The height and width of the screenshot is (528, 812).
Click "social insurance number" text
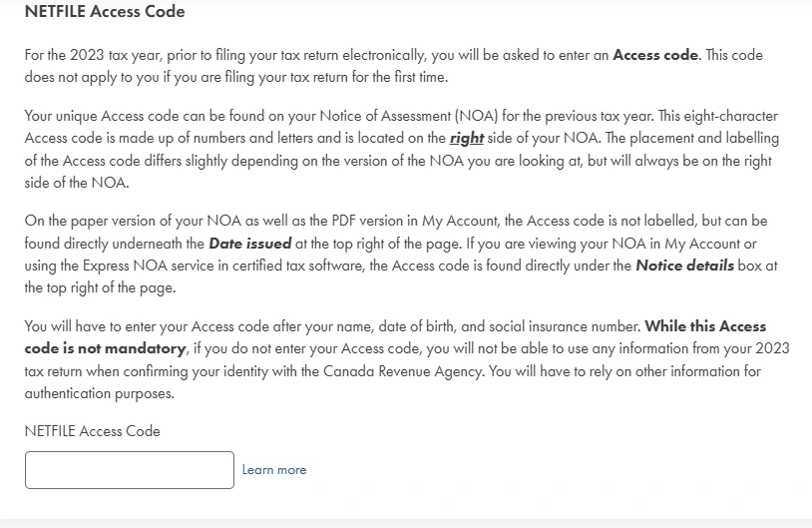tap(565, 326)
